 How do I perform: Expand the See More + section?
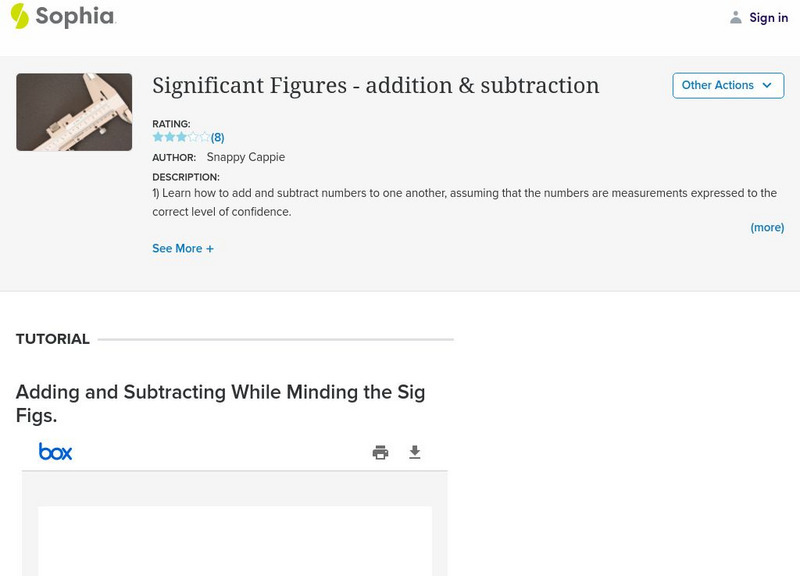[183, 248]
